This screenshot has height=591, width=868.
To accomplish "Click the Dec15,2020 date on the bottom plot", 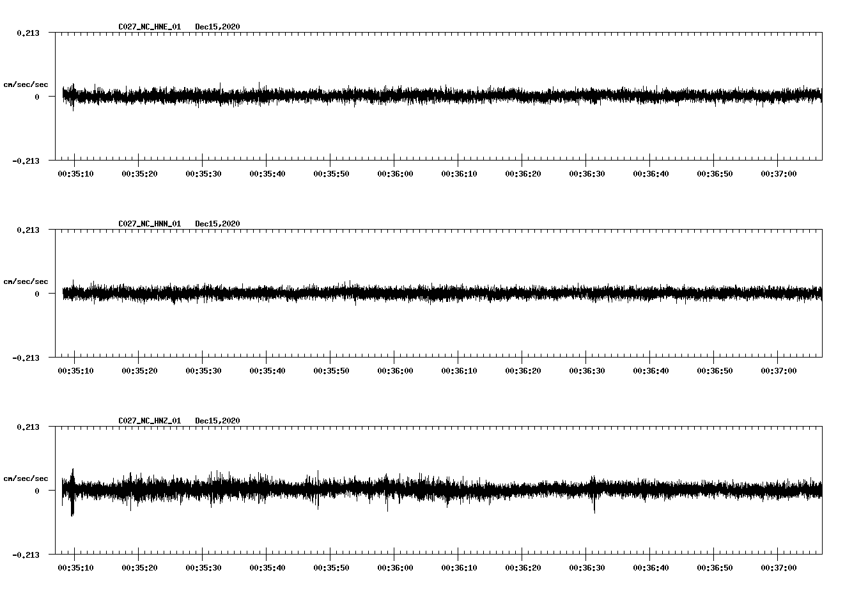I will pos(219,421).
